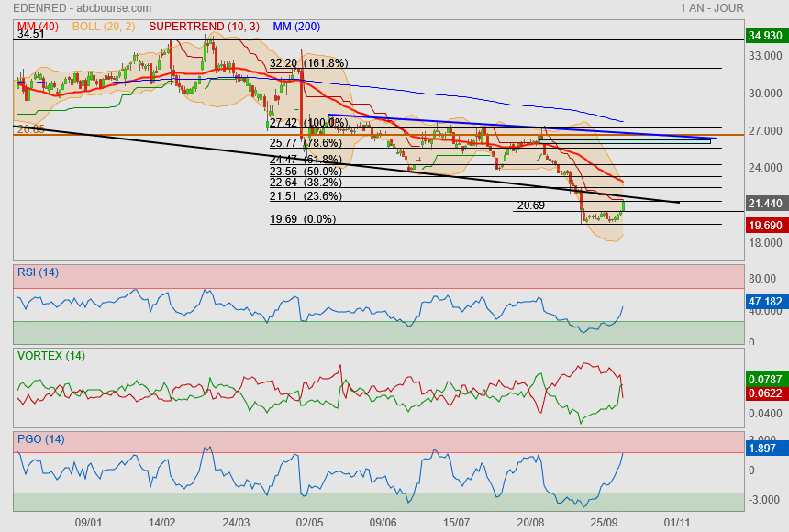The image size is (789, 532).
Task: Click the RSI (14) panel label
Action: click(38, 272)
